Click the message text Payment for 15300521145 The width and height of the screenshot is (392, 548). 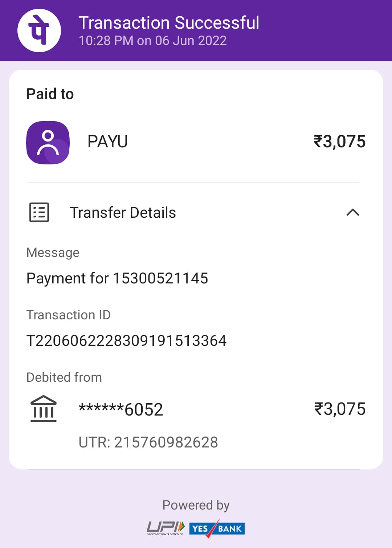(x=117, y=278)
